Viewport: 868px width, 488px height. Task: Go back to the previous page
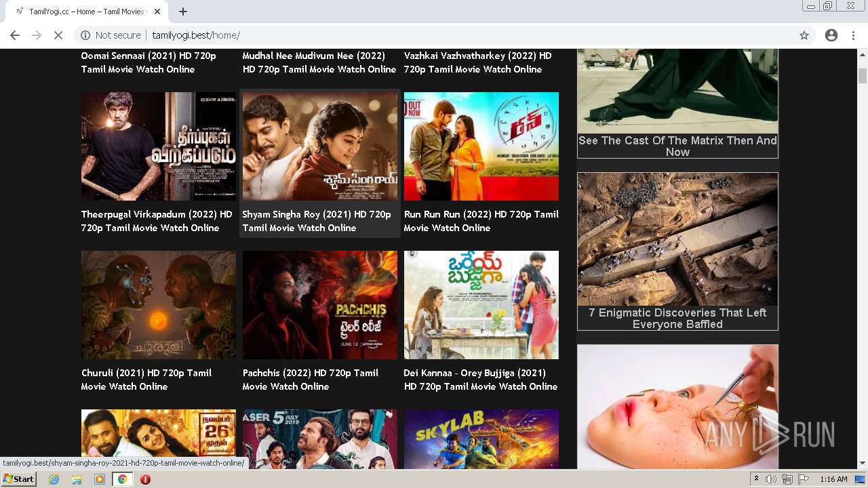click(15, 35)
